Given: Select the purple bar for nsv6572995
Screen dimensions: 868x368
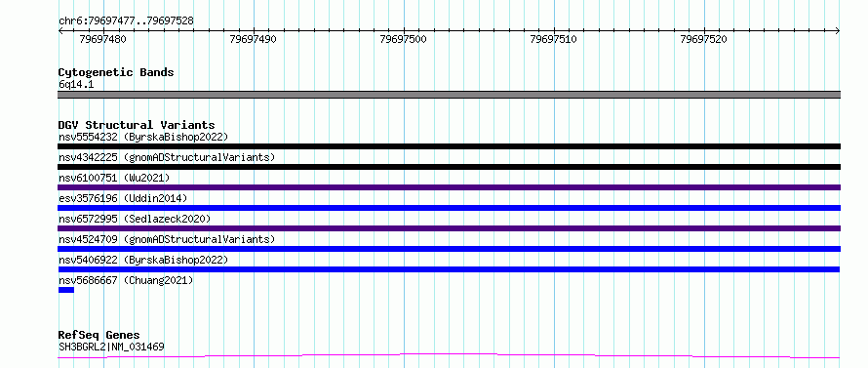Looking at the screenshot, I should coord(449,228).
